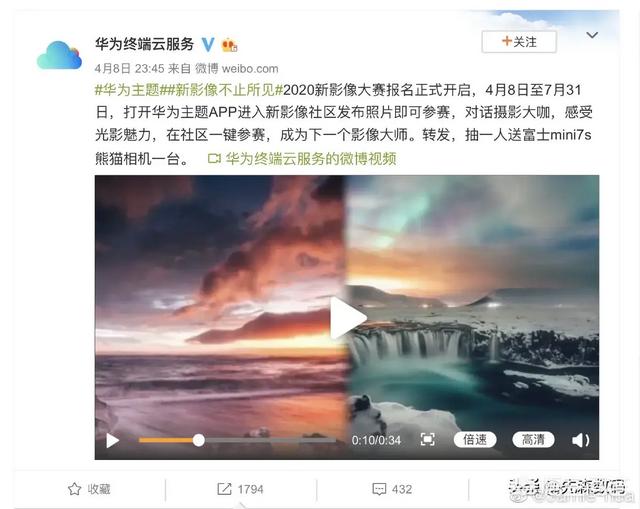640x509 pixels.
Task: Open the Huawei cloud avatar profile
Action: click(60, 55)
